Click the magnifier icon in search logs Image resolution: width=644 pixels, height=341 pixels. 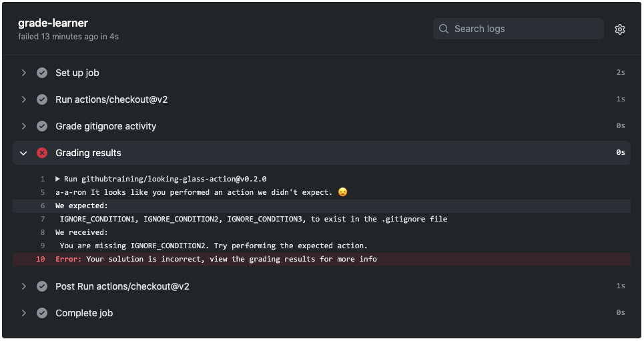[x=444, y=29]
